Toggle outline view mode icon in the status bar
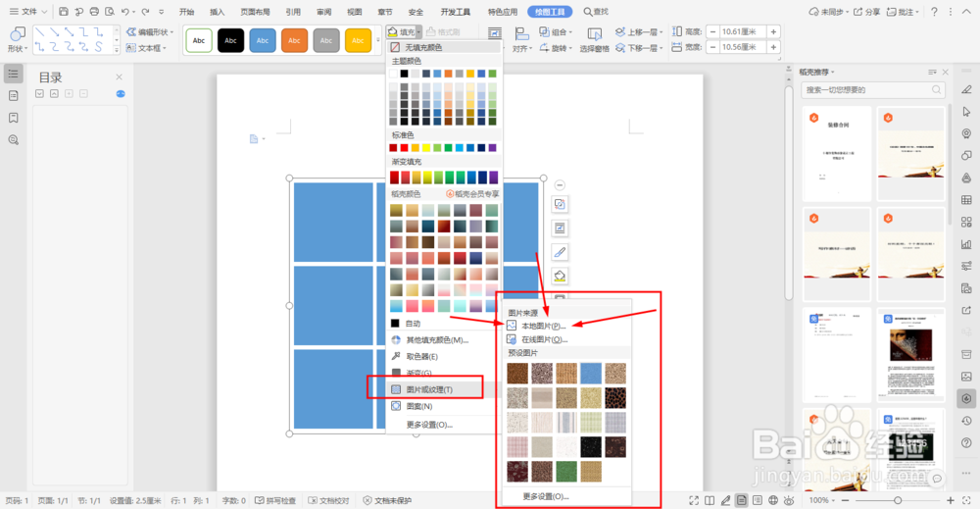This screenshot has width=980, height=509. pyautogui.click(x=758, y=500)
